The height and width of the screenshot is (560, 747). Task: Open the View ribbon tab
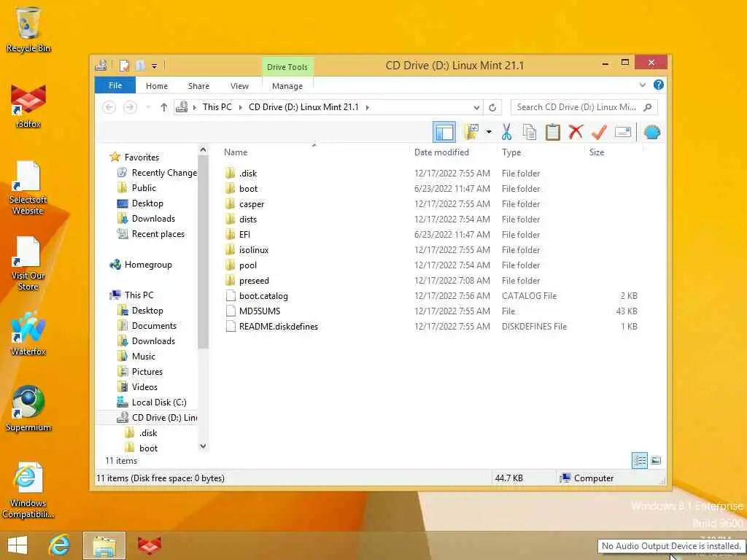click(239, 86)
